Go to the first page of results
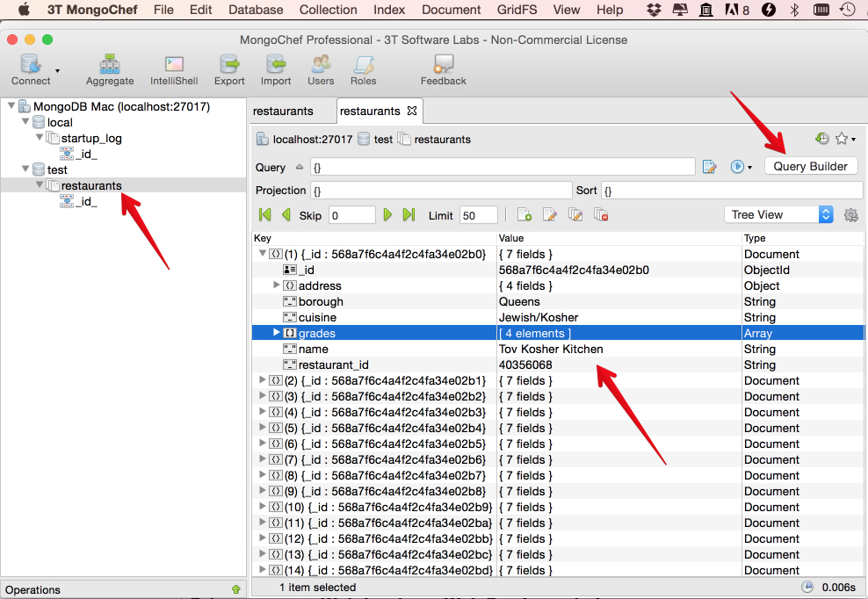This screenshot has height=599, width=868. coord(264,215)
